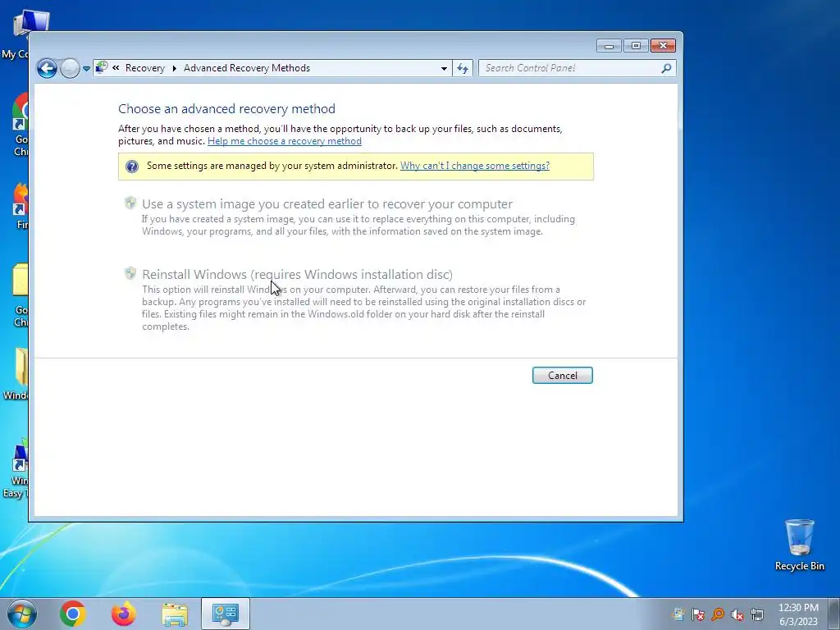Click the Advanced Recovery Methods breadcrumb

247,68
